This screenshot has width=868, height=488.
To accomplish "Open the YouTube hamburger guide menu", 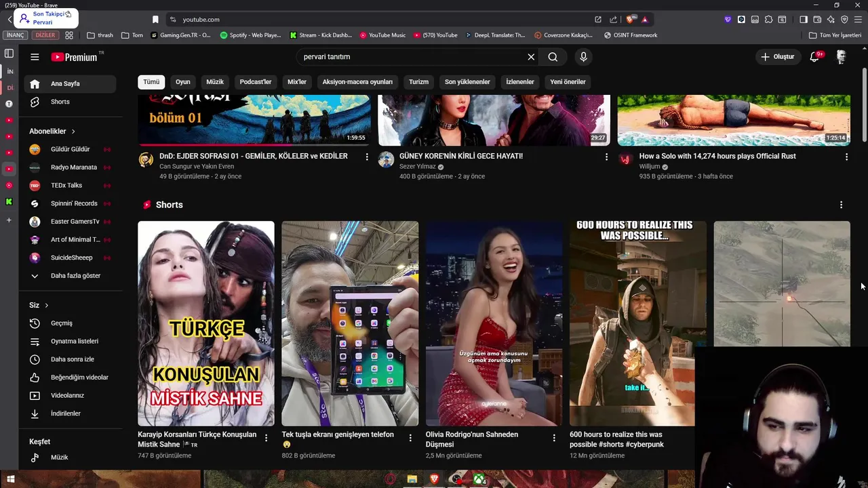I will (35, 57).
